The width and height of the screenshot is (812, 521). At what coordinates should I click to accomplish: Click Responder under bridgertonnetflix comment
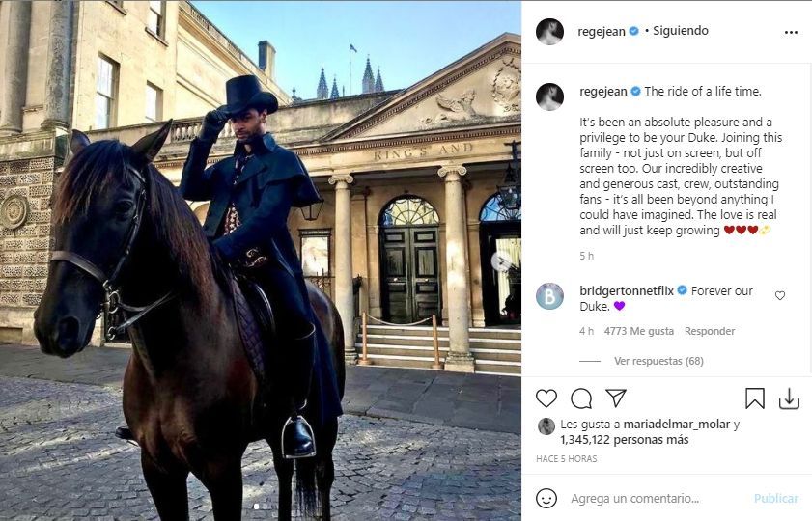click(x=710, y=331)
